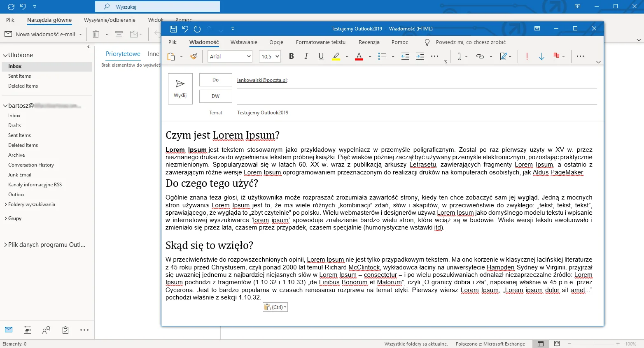
Task: Open the paste options dropdown arrow
Action: pyautogui.click(x=181, y=56)
